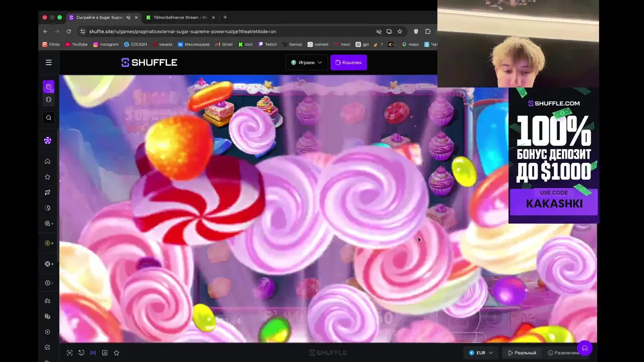The width and height of the screenshot is (644, 362).
Task: Open the hamburger sidebar menu
Action: pyautogui.click(x=49, y=62)
